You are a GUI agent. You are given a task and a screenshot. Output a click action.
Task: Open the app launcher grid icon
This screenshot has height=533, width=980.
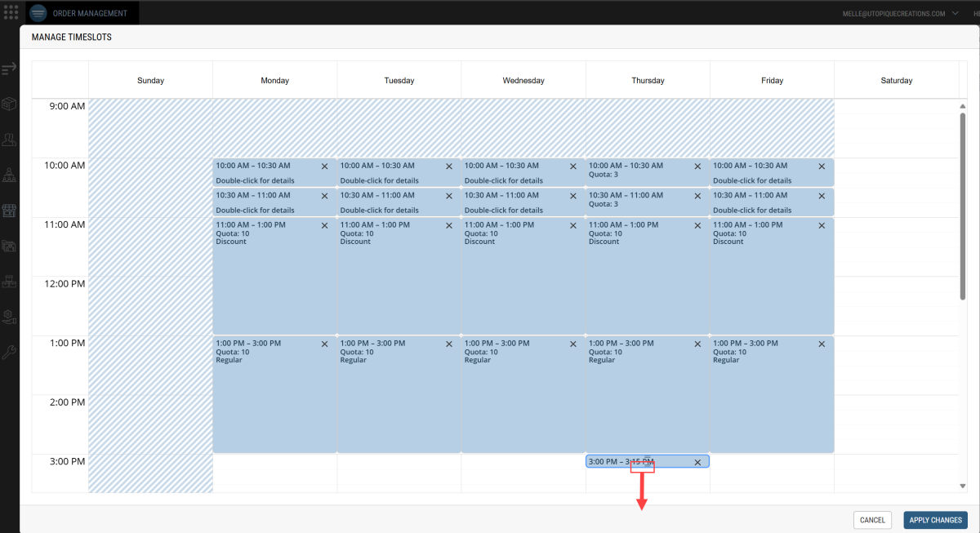pos(11,13)
